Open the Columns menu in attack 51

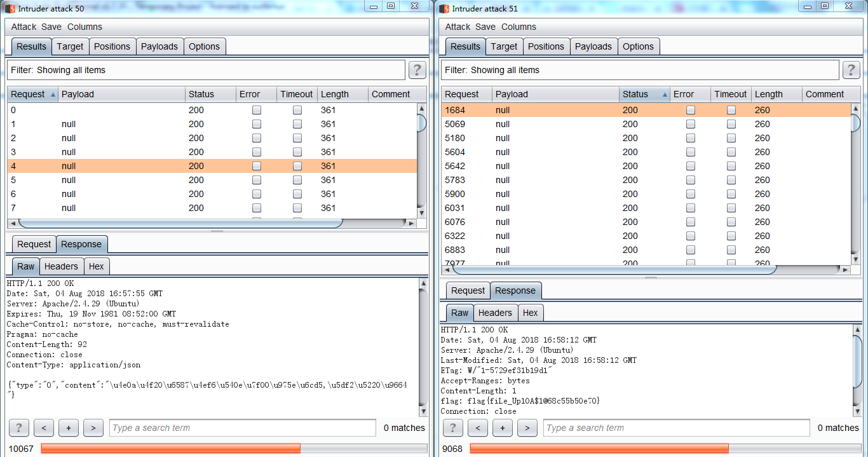click(519, 27)
